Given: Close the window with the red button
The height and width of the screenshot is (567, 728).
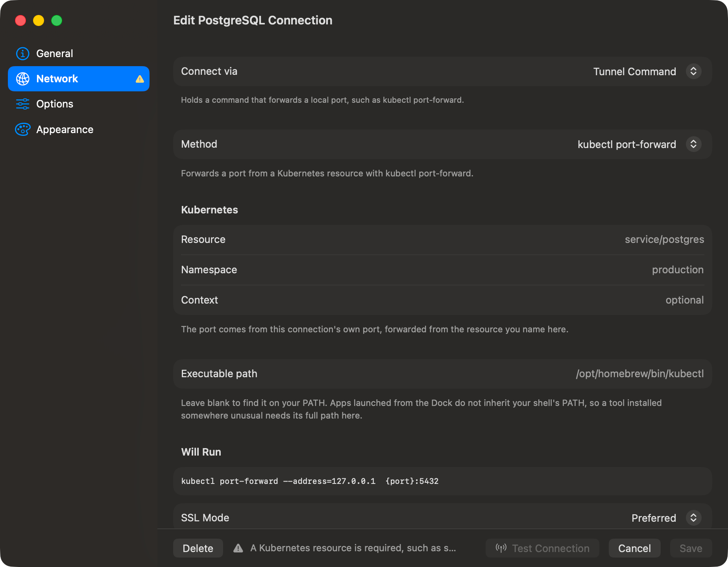Looking at the screenshot, I should click(x=20, y=20).
